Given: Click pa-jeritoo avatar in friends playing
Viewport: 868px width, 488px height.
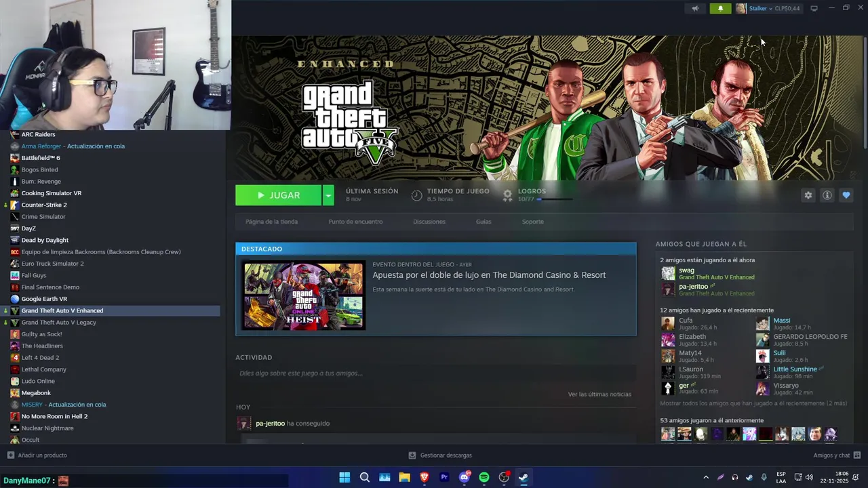Looking at the screenshot, I should coord(668,289).
